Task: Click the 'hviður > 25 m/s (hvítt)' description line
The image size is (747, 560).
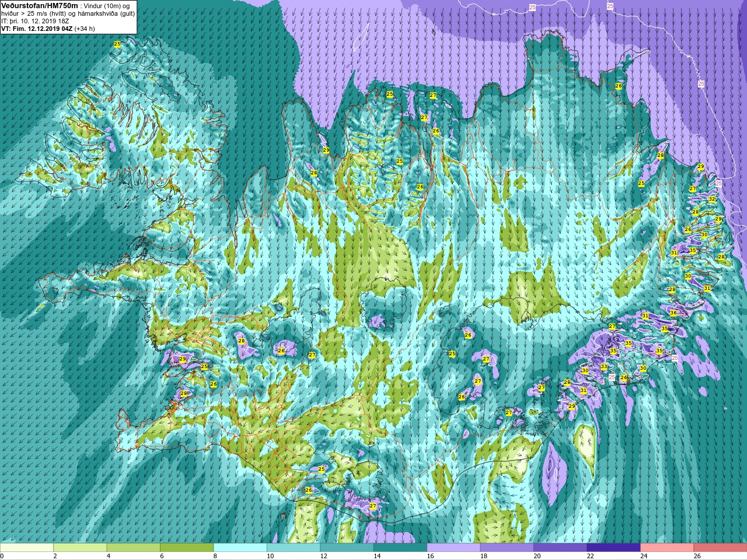Action: 69,13
